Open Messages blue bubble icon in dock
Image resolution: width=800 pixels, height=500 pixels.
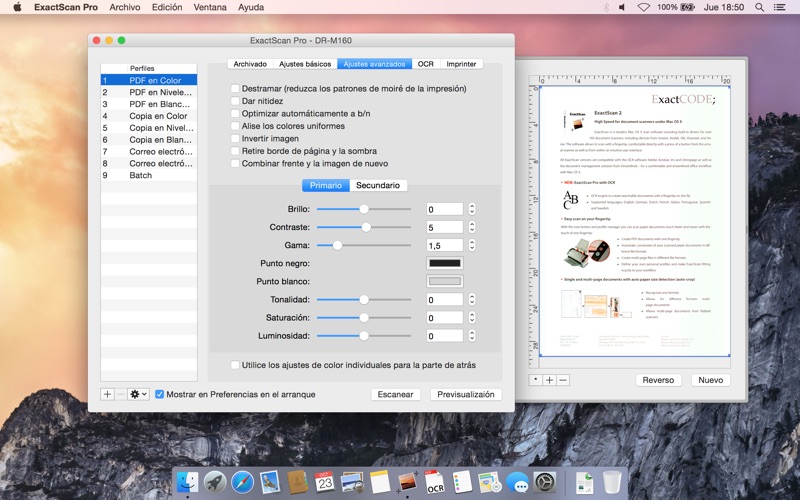[x=517, y=482]
